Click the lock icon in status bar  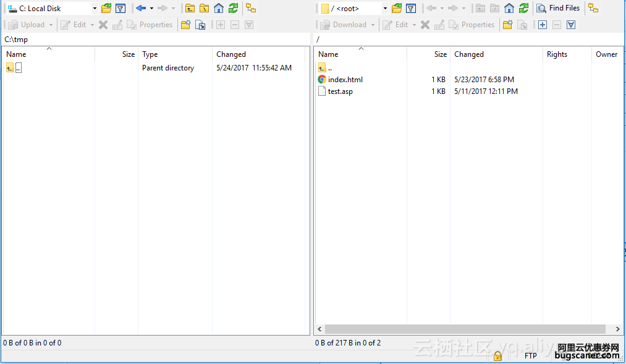point(497,355)
